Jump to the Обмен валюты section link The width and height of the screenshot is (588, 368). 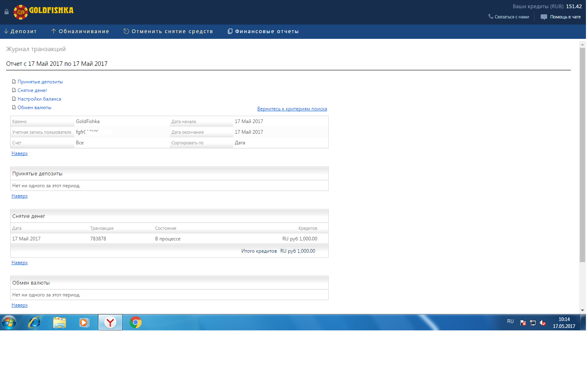point(34,108)
